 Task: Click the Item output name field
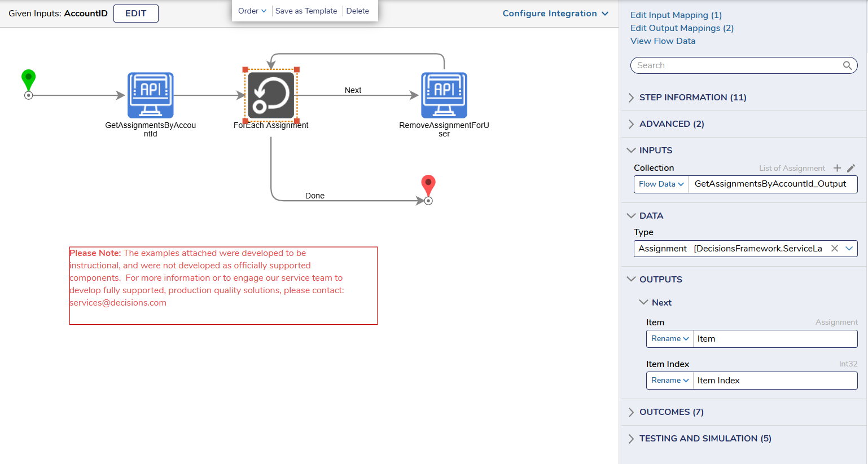775,339
